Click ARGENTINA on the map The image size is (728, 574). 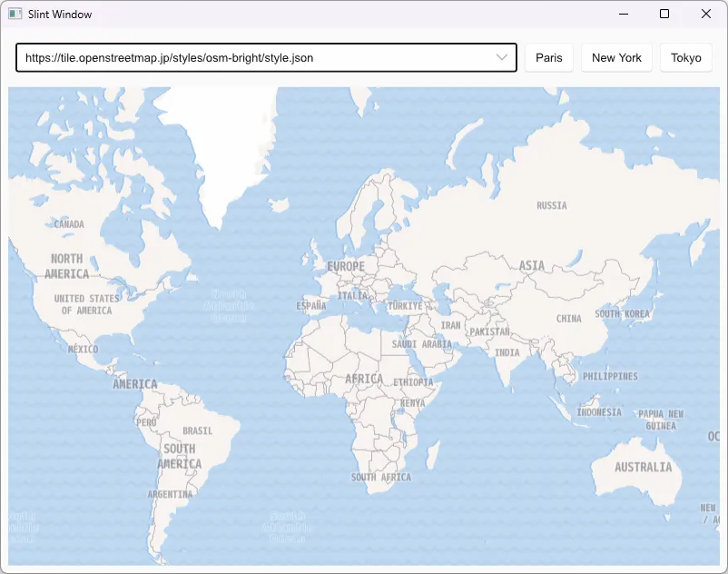pyautogui.click(x=168, y=496)
